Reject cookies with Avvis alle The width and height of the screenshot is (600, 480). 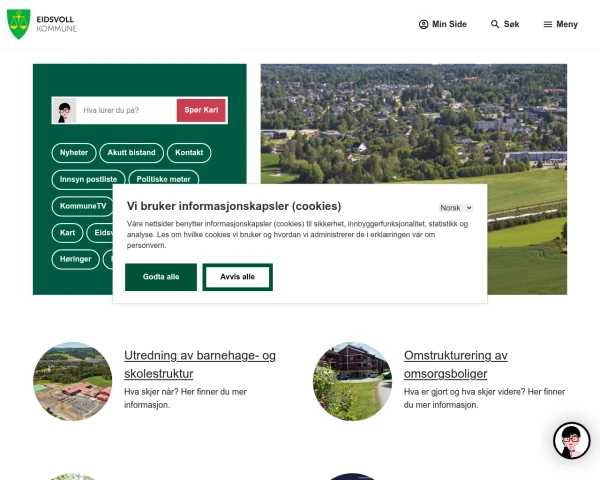pyautogui.click(x=237, y=277)
